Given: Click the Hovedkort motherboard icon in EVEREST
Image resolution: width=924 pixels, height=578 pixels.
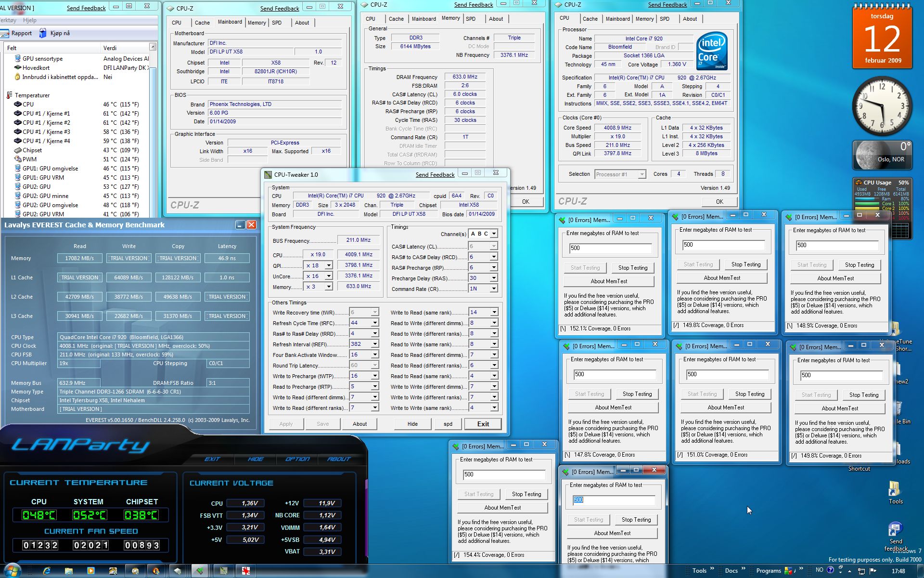Looking at the screenshot, I should (17, 67).
